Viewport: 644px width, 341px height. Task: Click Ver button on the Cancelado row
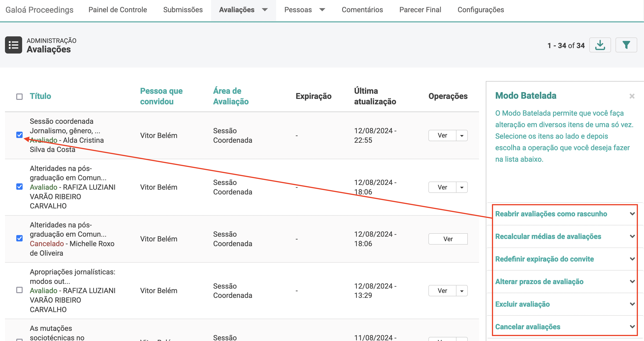point(448,239)
